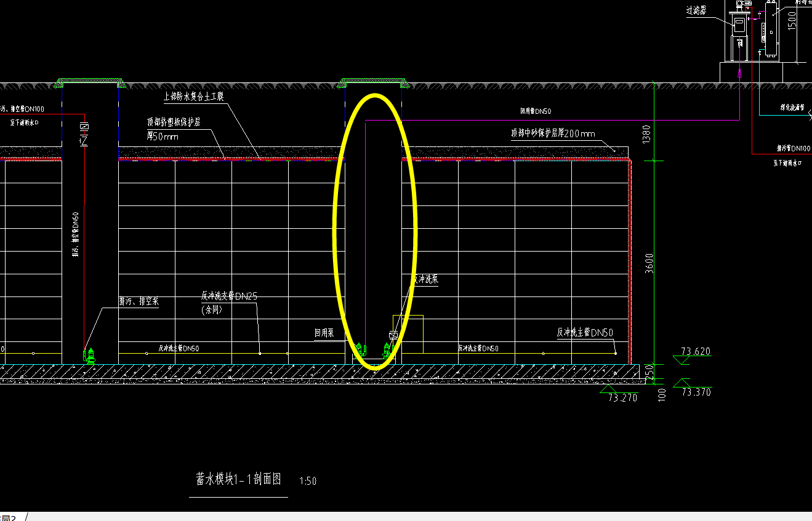Select the vertical label 排污、排空管DN50
This screenshot has height=521, width=812.
(75, 235)
